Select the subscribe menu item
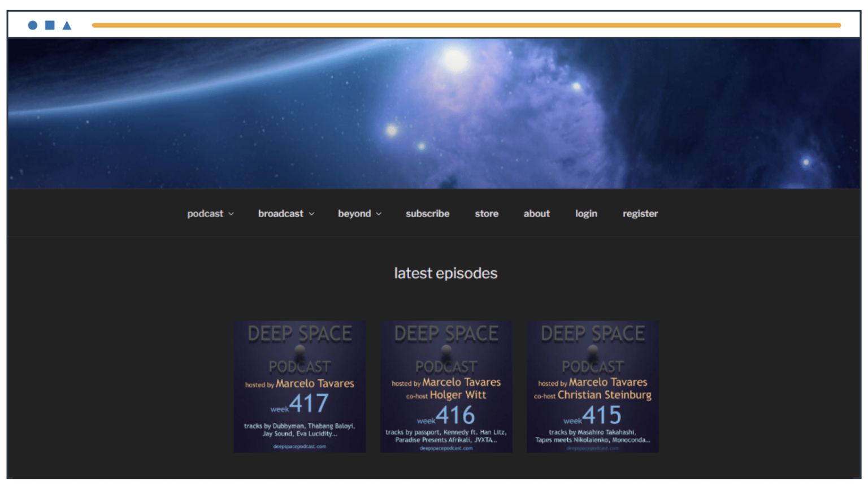Screen dimensions: 868x489 pyautogui.click(x=427, y=213)
